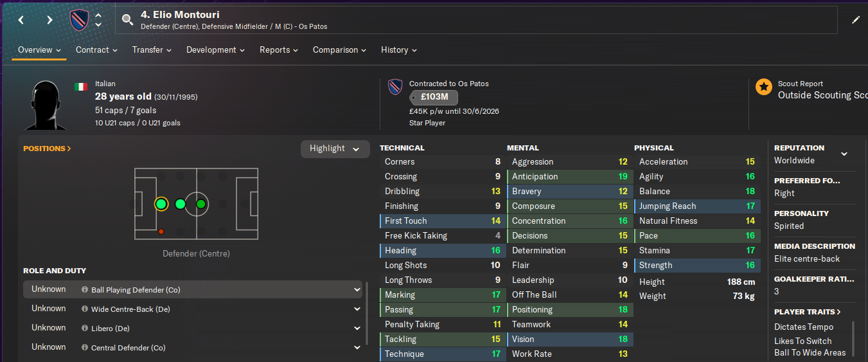This screenshot has height=362, width=868.
Task: Go forward with the right arrow
Action: (49, 20)
